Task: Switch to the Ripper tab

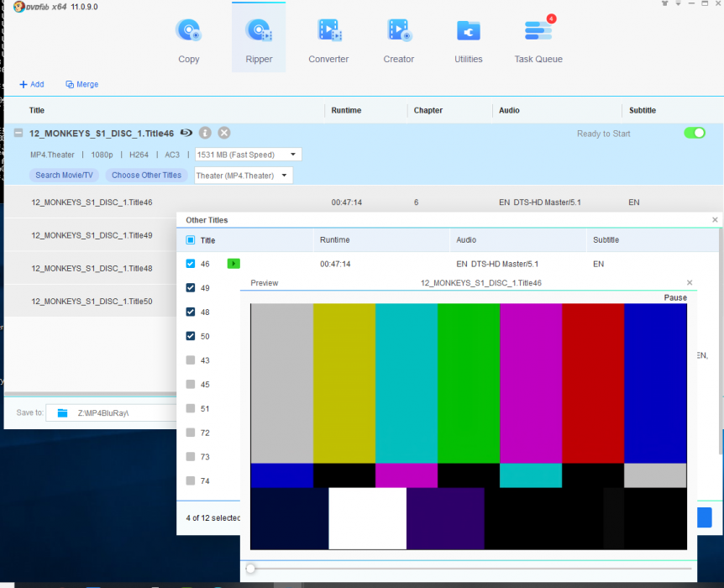Action: point(259,40)
